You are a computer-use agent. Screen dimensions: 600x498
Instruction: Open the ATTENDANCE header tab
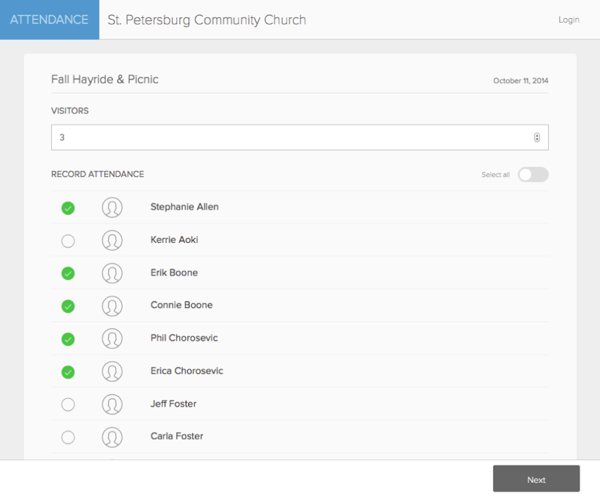pyautogui.click(x=49, y=20)
